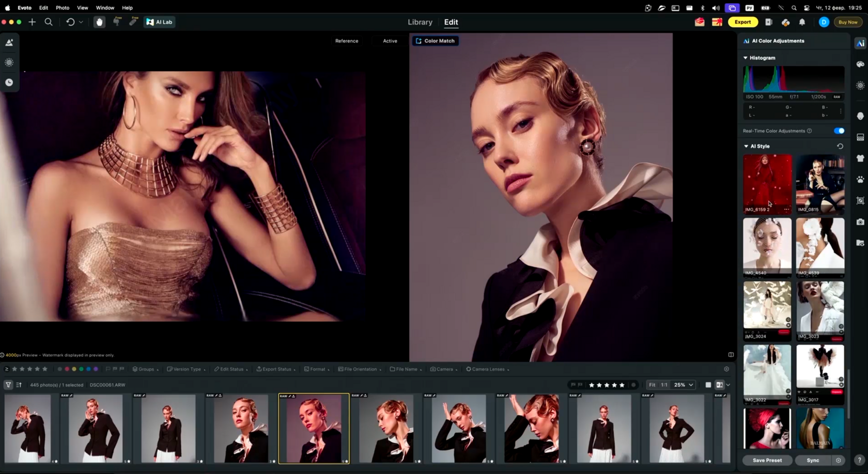
Task: Open the magnifier search tool
Action: tap(49, 22)
